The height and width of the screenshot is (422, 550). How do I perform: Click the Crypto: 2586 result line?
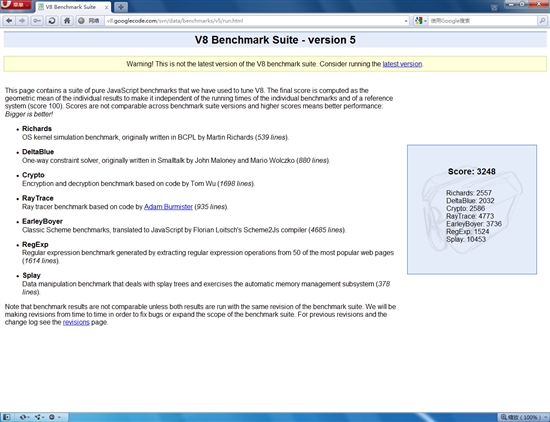click(x=465, y=208)
